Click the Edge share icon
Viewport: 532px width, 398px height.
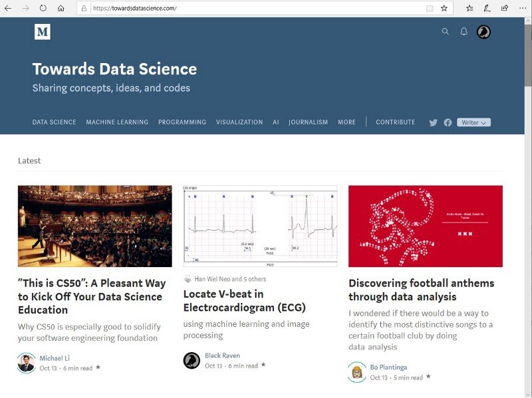505,9
